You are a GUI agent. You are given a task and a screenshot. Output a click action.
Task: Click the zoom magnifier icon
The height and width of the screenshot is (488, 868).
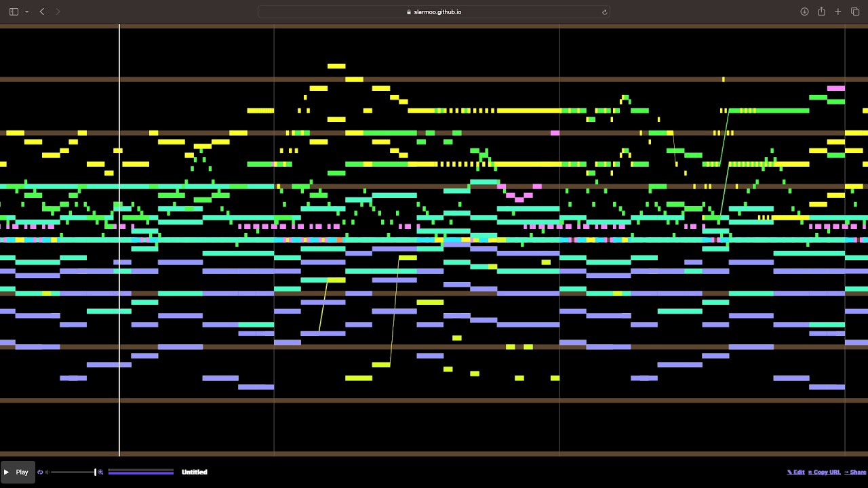point(101,472)
